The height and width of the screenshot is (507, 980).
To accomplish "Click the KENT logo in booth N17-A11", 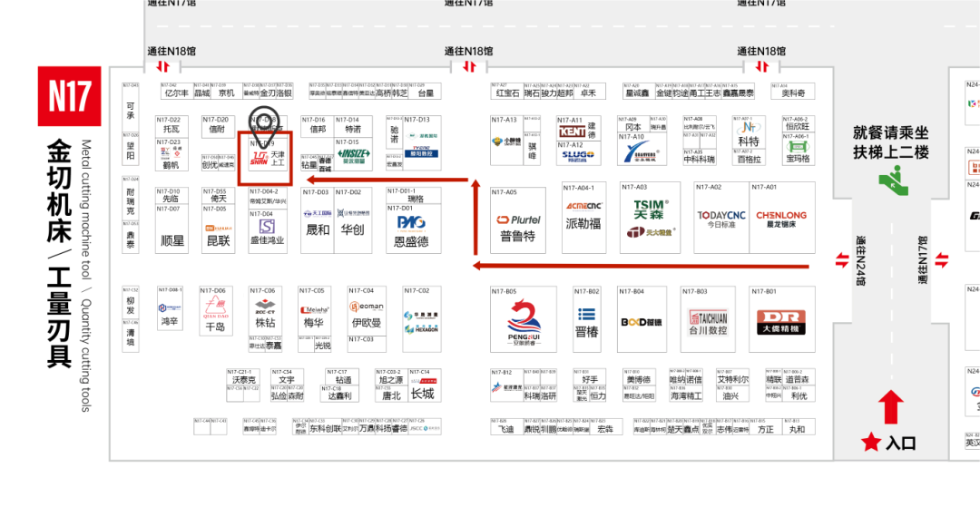I will [571, 132].
